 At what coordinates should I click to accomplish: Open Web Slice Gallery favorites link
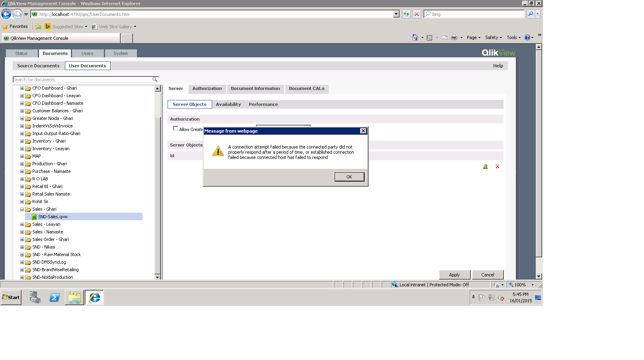[114, 27]
